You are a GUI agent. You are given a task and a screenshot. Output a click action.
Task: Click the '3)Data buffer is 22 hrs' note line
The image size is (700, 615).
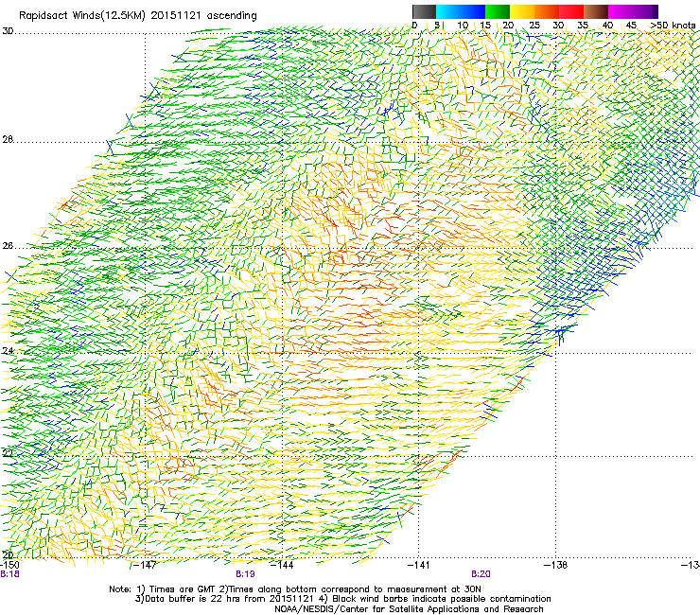tap(342, 599)
